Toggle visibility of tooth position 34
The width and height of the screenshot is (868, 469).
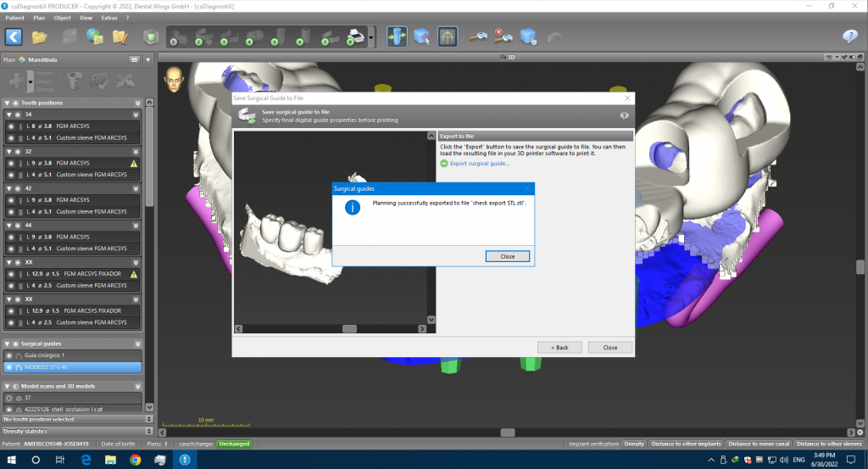pyautogui.click(x=17, y=114)
